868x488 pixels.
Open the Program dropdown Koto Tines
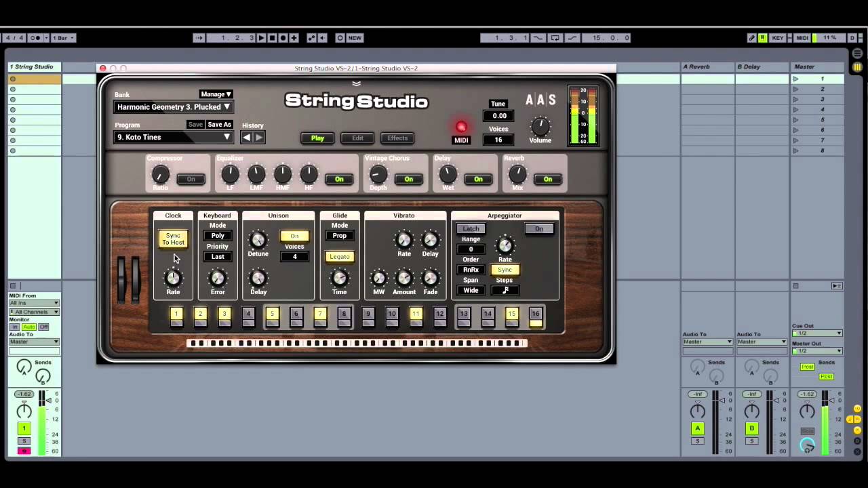pyautogui.click(x=174, y=137)
